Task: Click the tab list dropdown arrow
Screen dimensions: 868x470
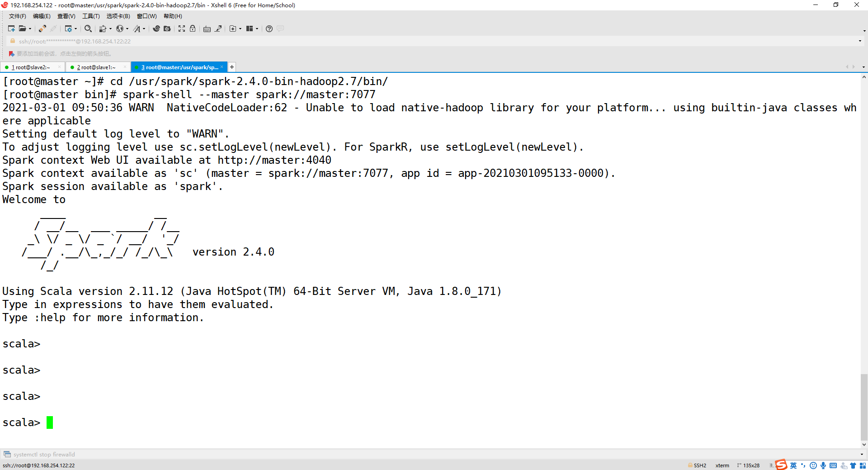Action: click(863, 67)
